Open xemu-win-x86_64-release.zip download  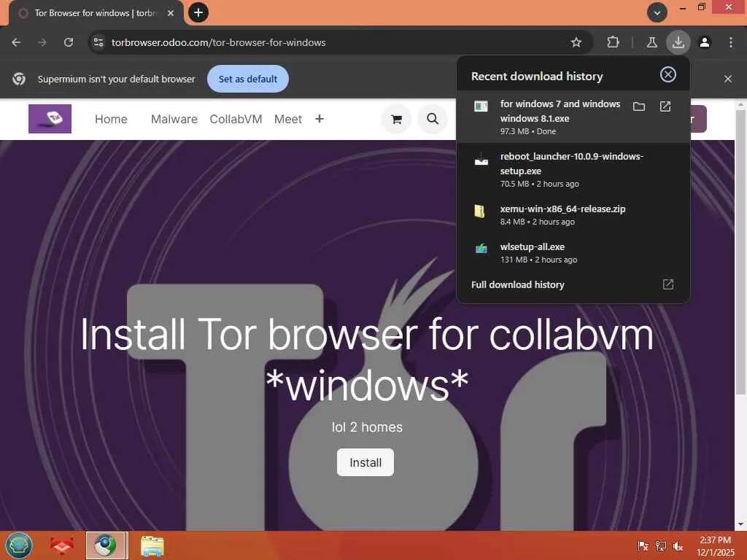pos(573,215)
